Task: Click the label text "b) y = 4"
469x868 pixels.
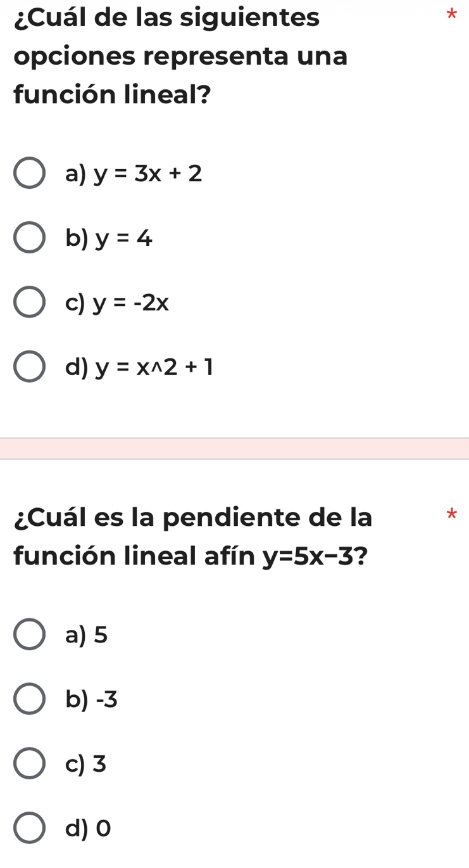Action: 109,238
